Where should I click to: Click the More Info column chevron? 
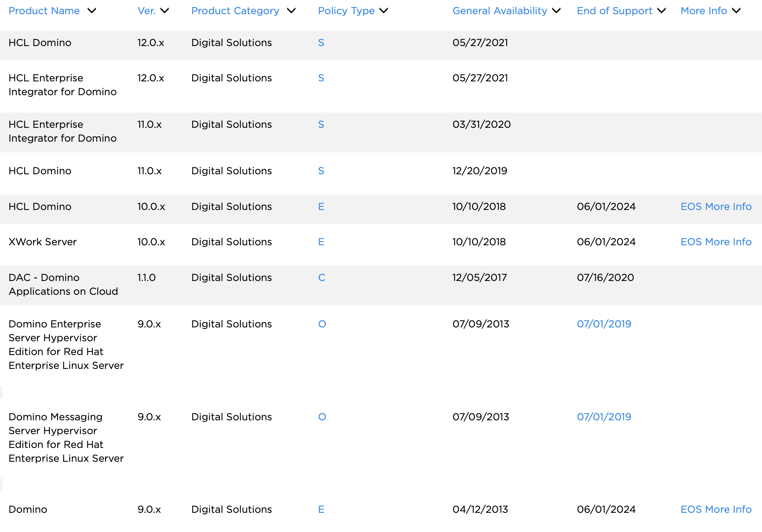coord(736,11)
